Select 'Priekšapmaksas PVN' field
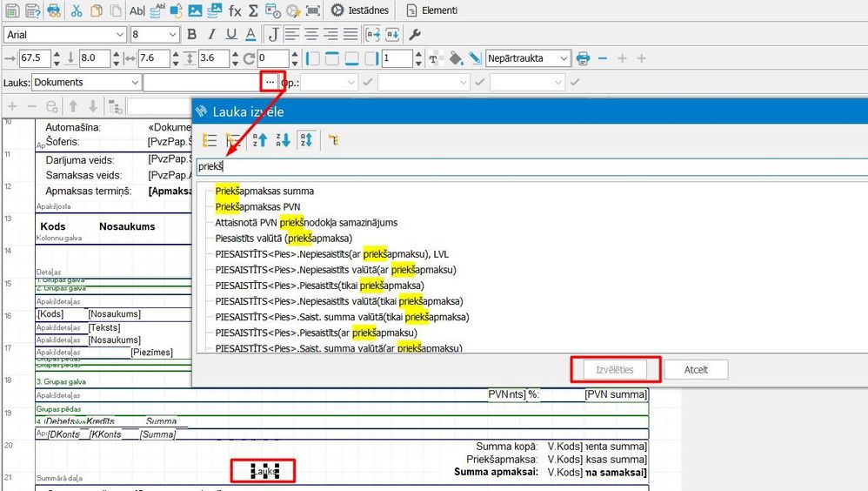The height and width of the screenshot is (491, 868). (x=258, y=206)
